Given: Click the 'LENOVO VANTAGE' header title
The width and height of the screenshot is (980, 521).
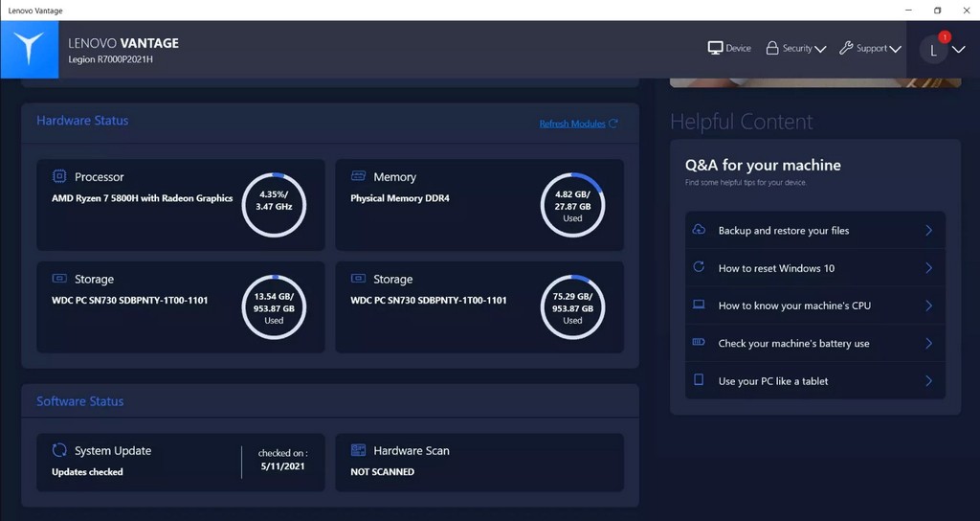Looking at the screenshot, I should [x=123, y=43].
